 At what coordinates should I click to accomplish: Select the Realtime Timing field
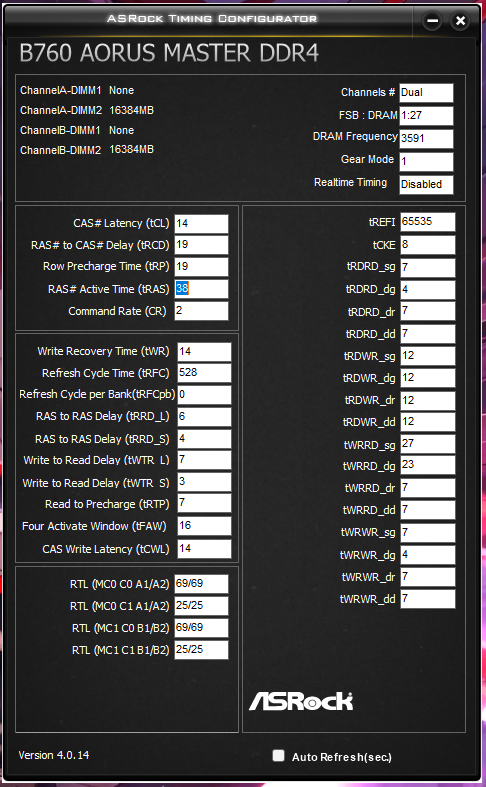[426, 185]
